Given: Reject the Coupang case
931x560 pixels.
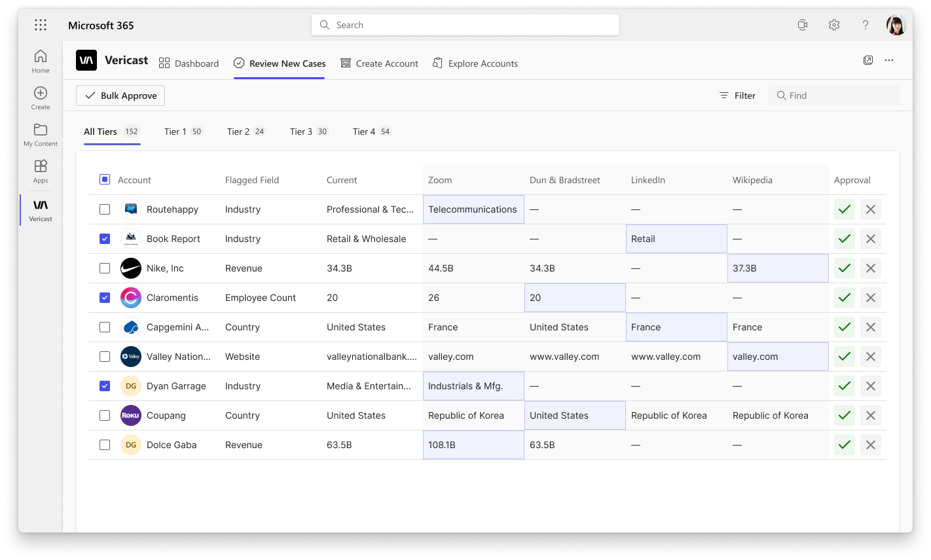Looking at the screenshot, I should click(871, 415).
